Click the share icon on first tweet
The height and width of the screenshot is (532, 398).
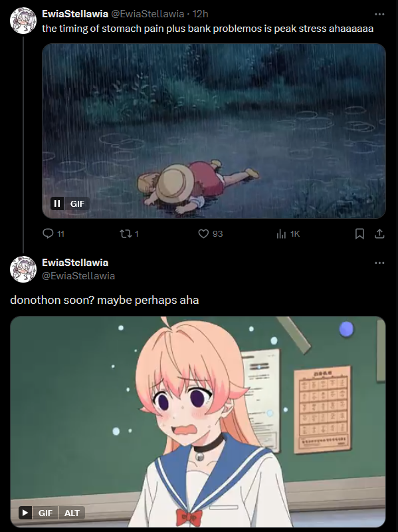[x=379, y=233]
